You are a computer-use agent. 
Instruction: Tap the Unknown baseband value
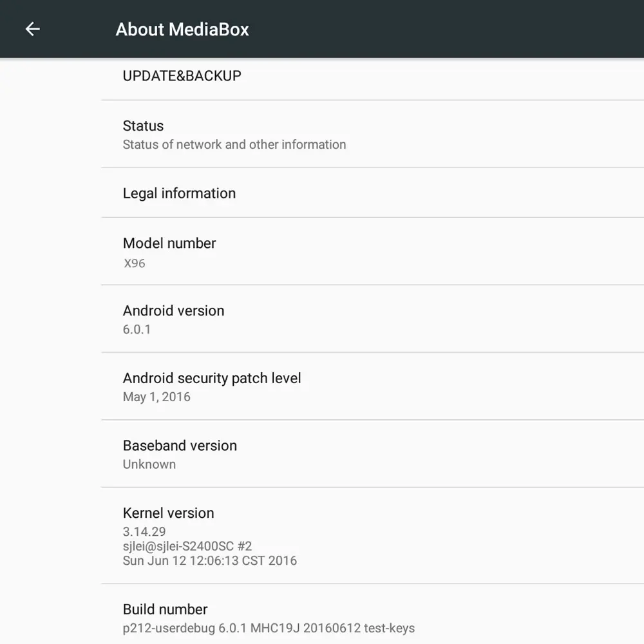coord(149,464)
